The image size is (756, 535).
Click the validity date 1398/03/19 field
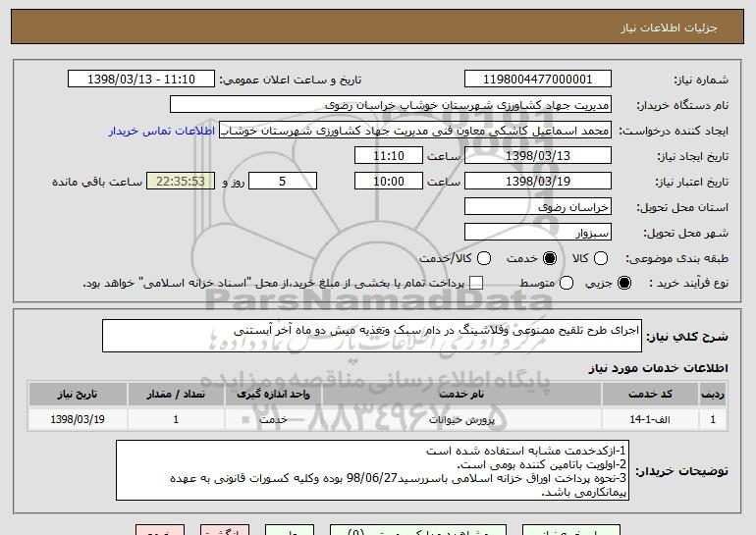(538, 182)
